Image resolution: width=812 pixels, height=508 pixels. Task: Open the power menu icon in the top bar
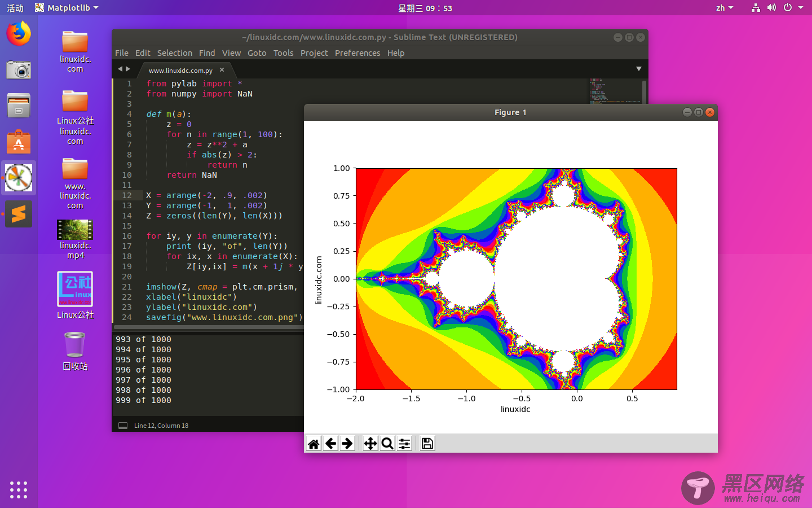tap(788, 8)
